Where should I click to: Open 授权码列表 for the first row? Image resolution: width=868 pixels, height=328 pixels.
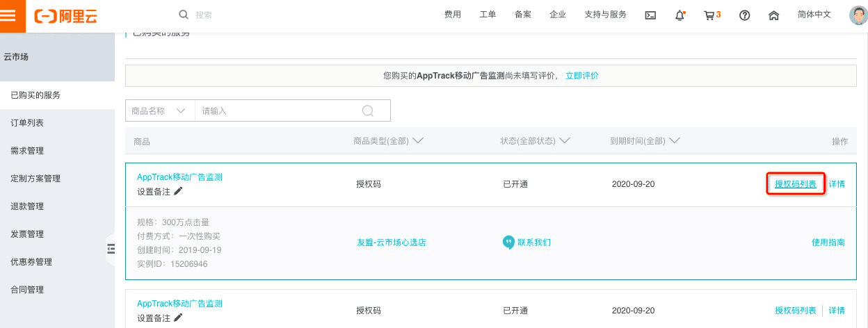tap(796, 184)
